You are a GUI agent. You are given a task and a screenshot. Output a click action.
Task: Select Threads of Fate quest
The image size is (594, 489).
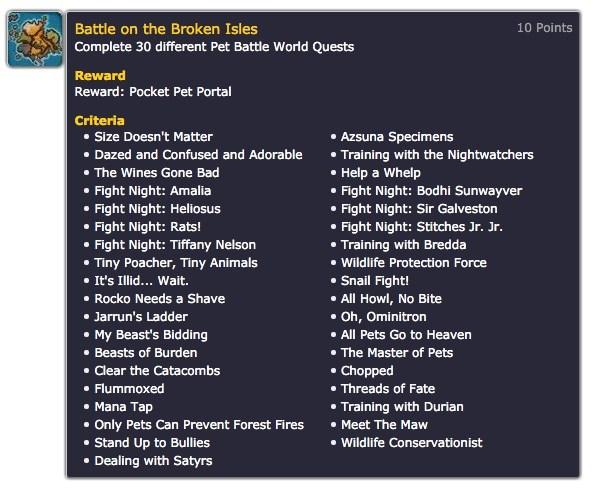pos(388,389)
